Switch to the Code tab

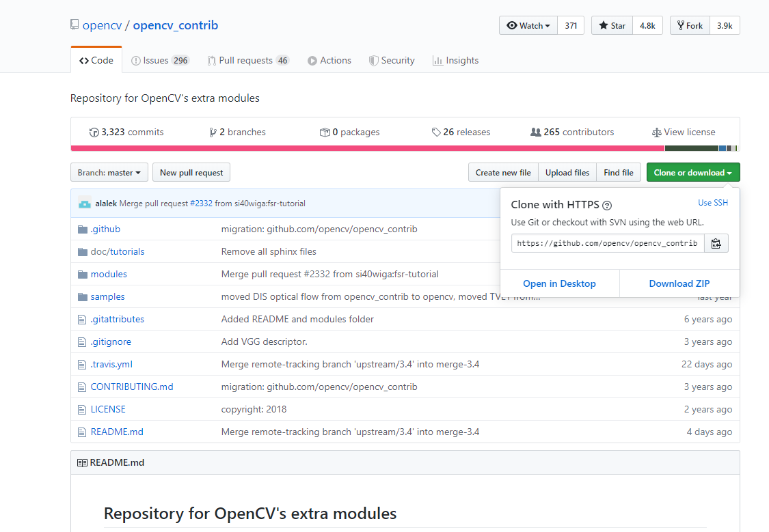click(96, 60)
